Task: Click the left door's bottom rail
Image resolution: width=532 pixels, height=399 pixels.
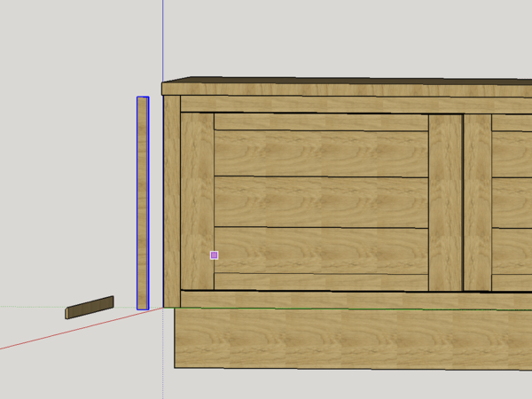Action: 321,281
